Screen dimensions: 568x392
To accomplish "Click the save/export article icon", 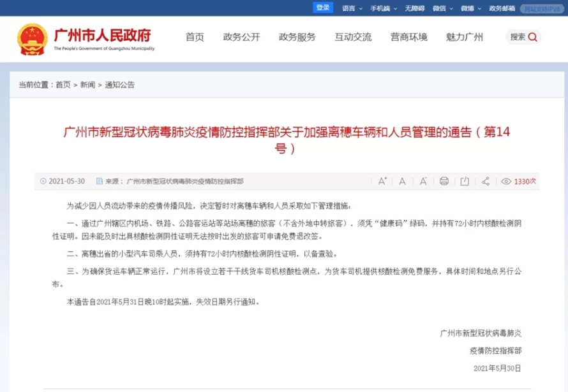I will [465, 181].
